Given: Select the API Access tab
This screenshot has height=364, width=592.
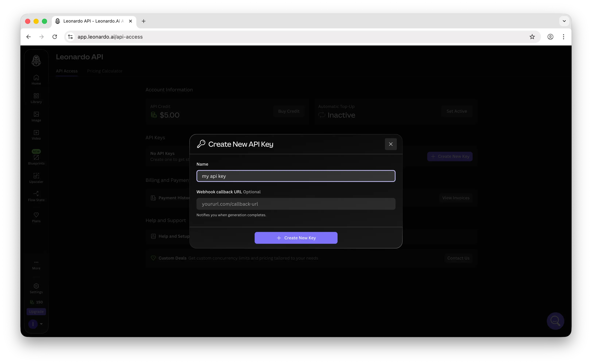Looking at the screenshot, I should (x=67, y=71).
